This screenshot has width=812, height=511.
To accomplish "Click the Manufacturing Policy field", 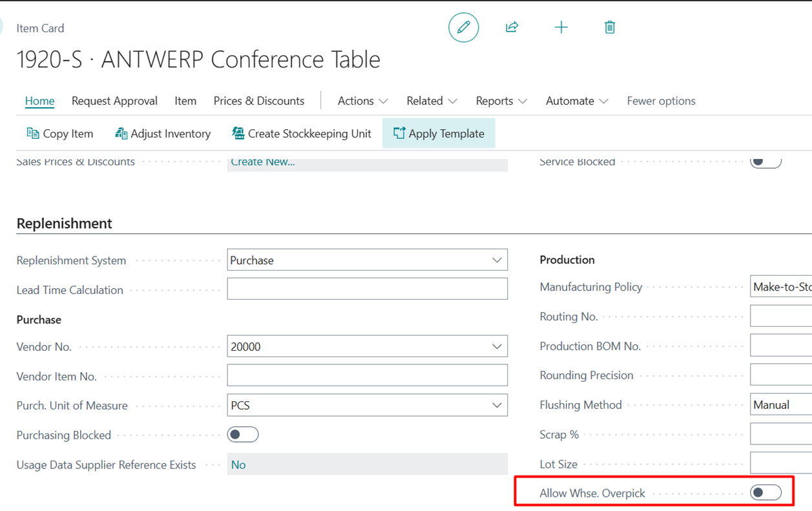I will 781,286.
